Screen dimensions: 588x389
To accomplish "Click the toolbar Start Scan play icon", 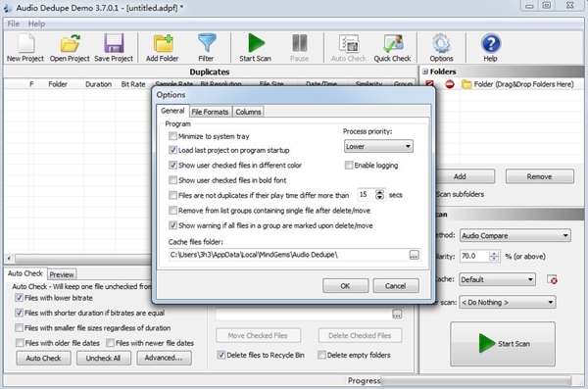I will [x=256, y=48].
